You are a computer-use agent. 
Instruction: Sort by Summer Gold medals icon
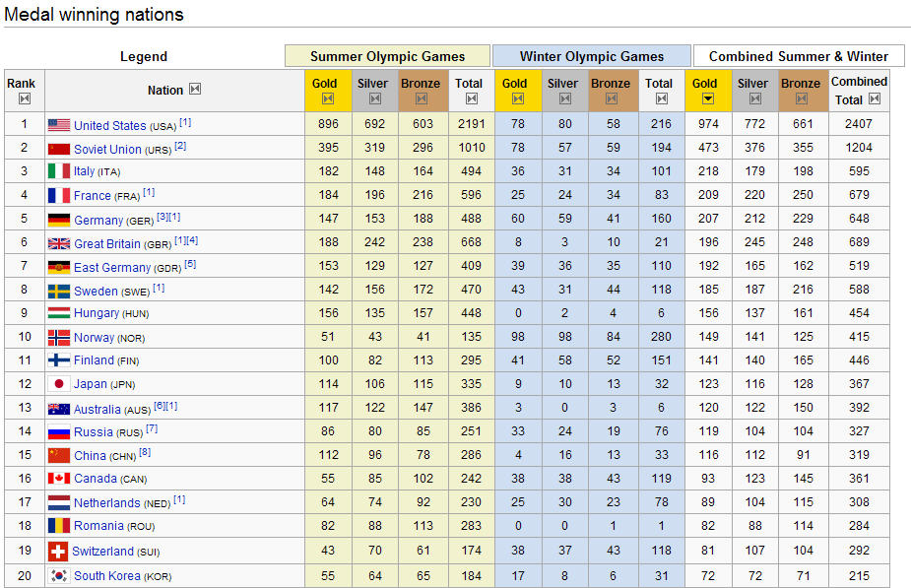328,98
